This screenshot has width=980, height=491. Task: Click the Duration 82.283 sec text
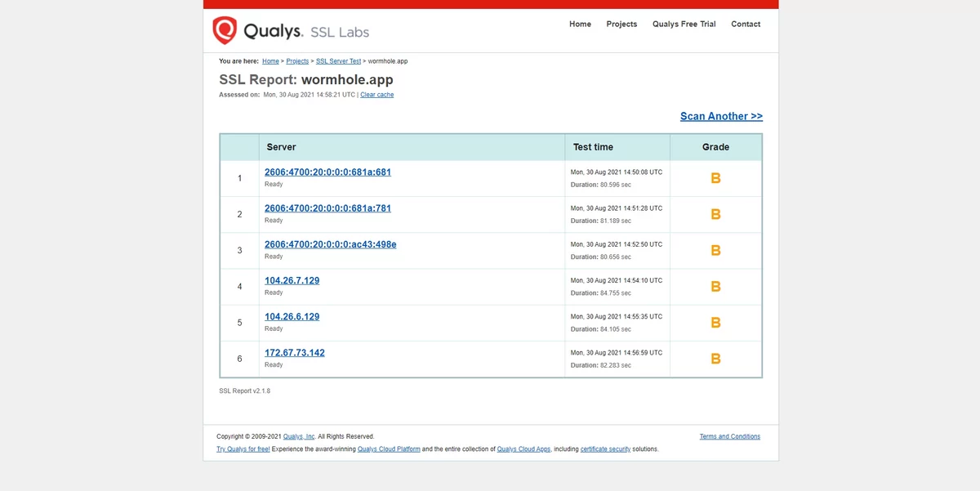(601, 365)
